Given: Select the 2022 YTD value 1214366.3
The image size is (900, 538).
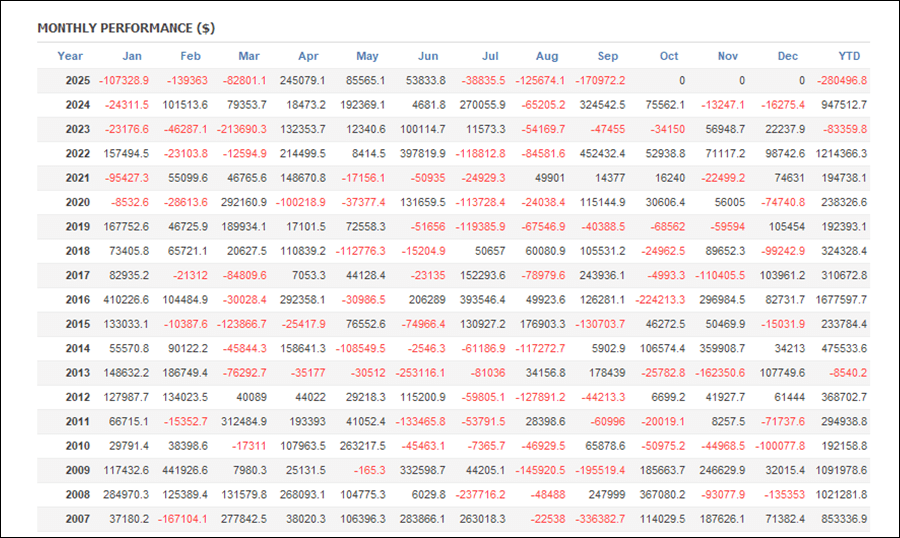Looking at the screenshot, I should 840,154.
